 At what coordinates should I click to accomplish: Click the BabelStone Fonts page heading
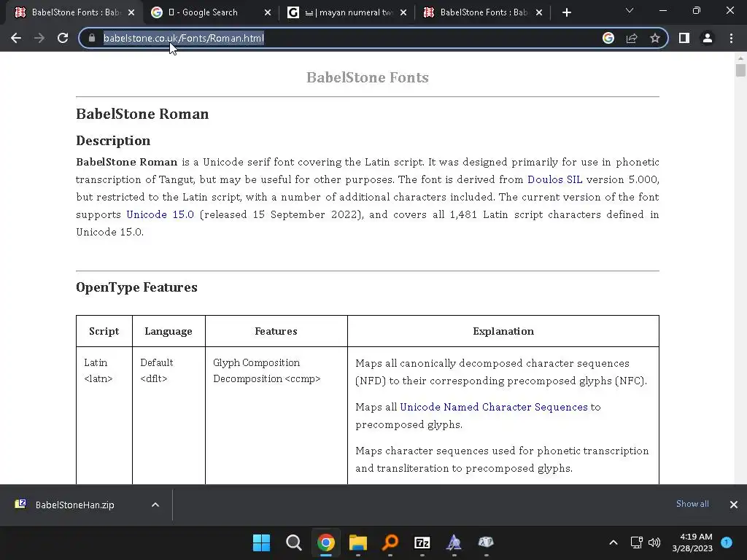368,77
